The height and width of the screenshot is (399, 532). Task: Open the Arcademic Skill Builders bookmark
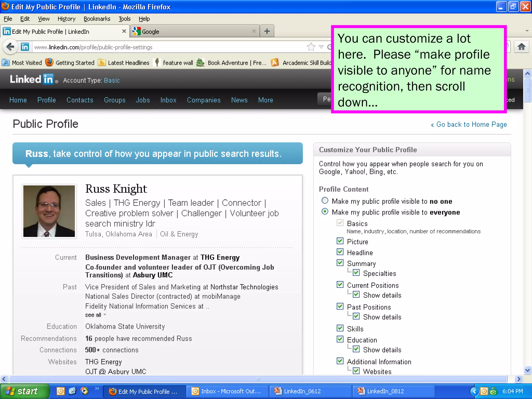pyautogui.click(x=301, y=63)
